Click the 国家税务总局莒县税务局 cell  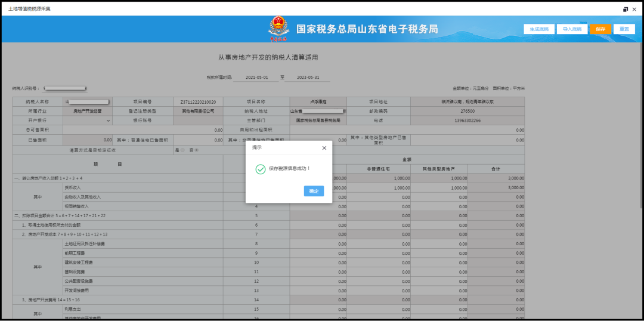pos(318,121)
